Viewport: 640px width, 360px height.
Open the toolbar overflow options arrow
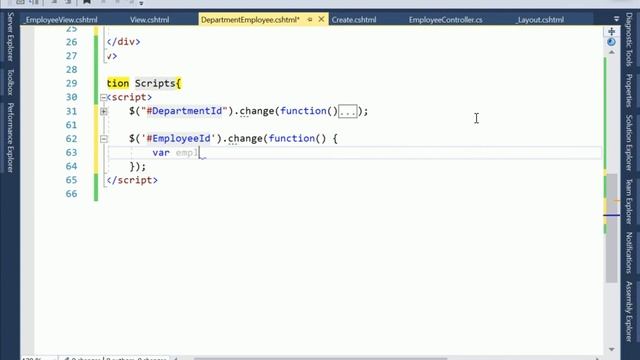pyautogui.click(x=141, y=3)
